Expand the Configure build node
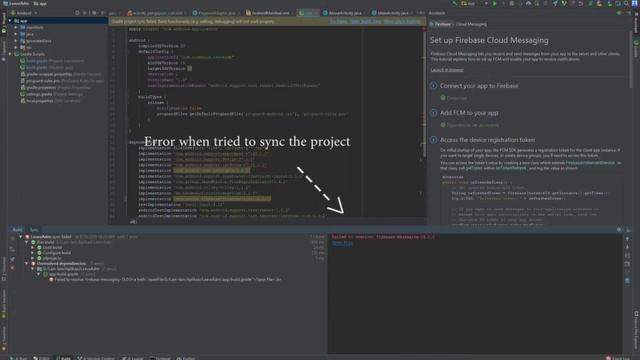640x360 pixels. [33, 253]
